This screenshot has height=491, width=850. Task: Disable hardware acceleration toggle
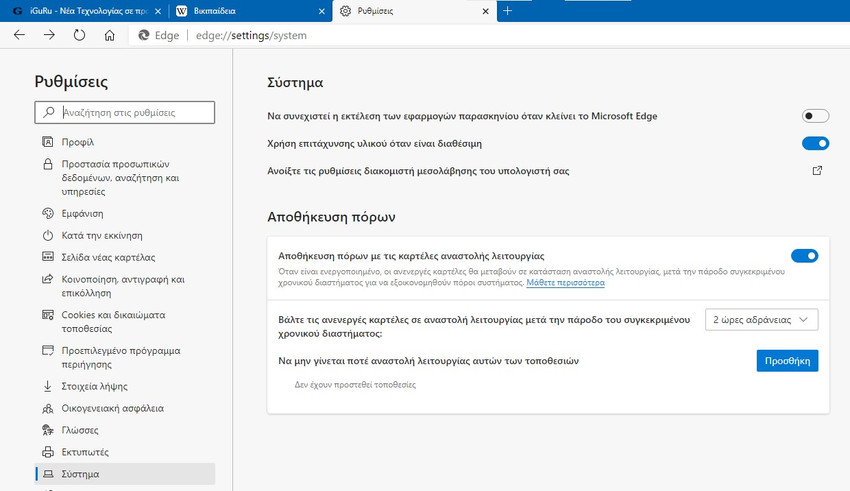click(x=815, y=144)
